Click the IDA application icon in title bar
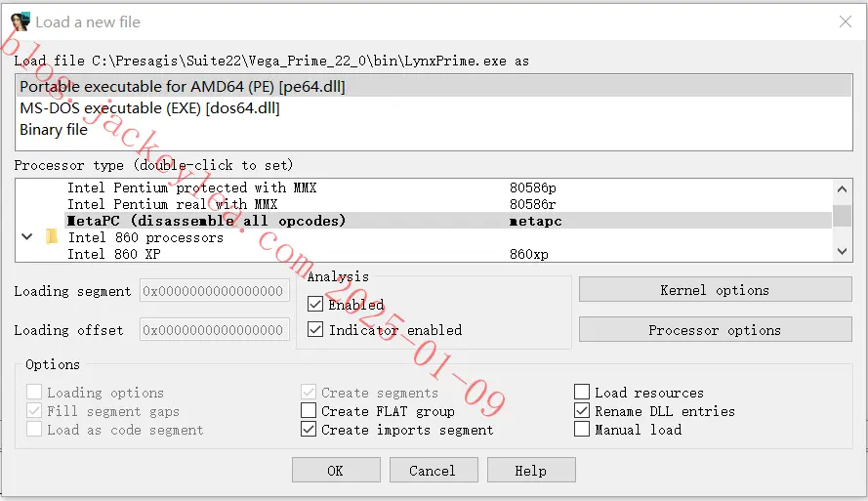 pos(21,21)
